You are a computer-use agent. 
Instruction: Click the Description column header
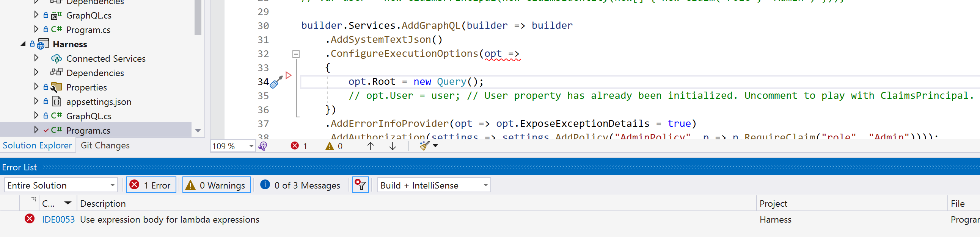click(103, 204)
